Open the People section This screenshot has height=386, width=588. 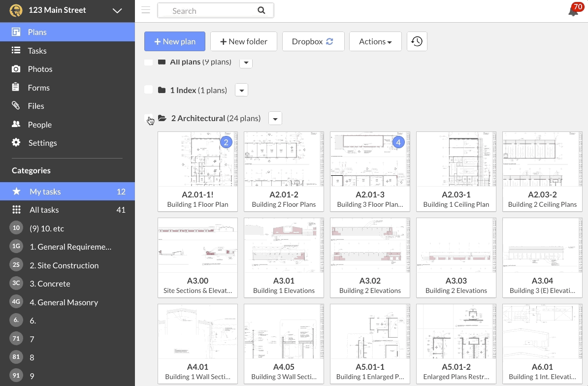(x=39, y=124)
